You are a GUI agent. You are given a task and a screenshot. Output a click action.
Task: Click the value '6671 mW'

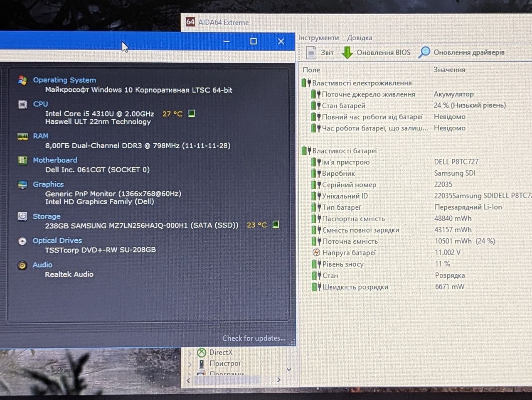[x=450, y=287]
